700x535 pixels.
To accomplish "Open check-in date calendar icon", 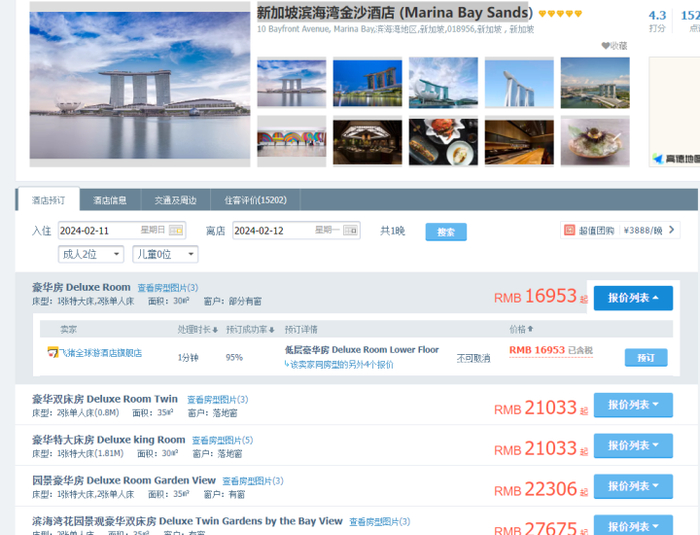I will pyautogui.click(x=175, y=230).
